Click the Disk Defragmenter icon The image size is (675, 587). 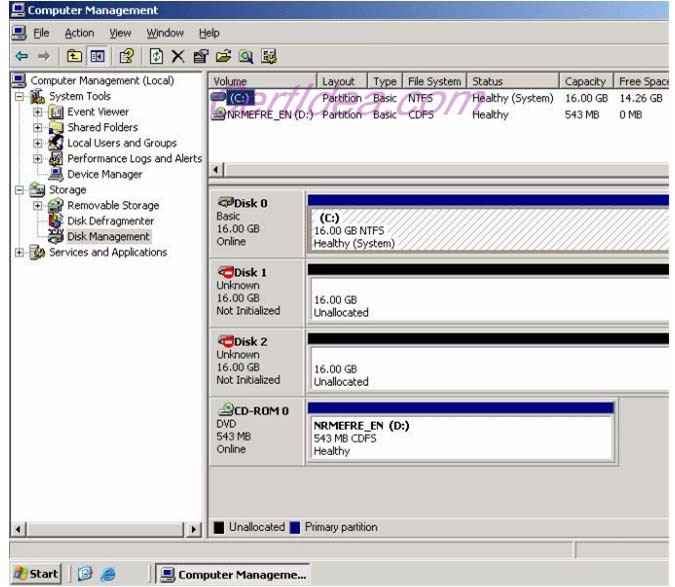tap(56, 221)
